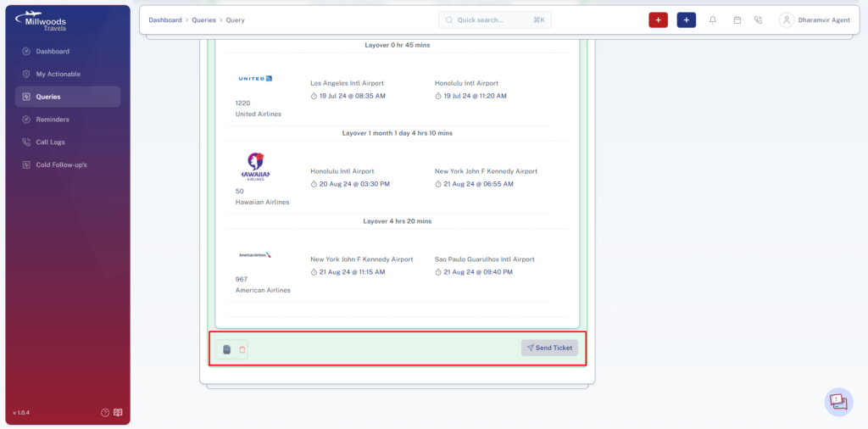
Task: Click the red delete trash icon
Action: [242, 349]
